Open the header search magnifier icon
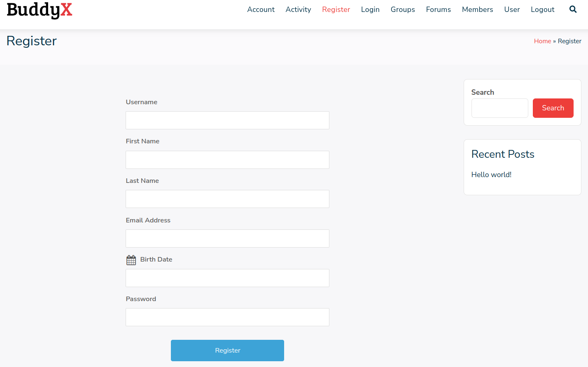Screen dimensions: 588x367 coord(573,9)
